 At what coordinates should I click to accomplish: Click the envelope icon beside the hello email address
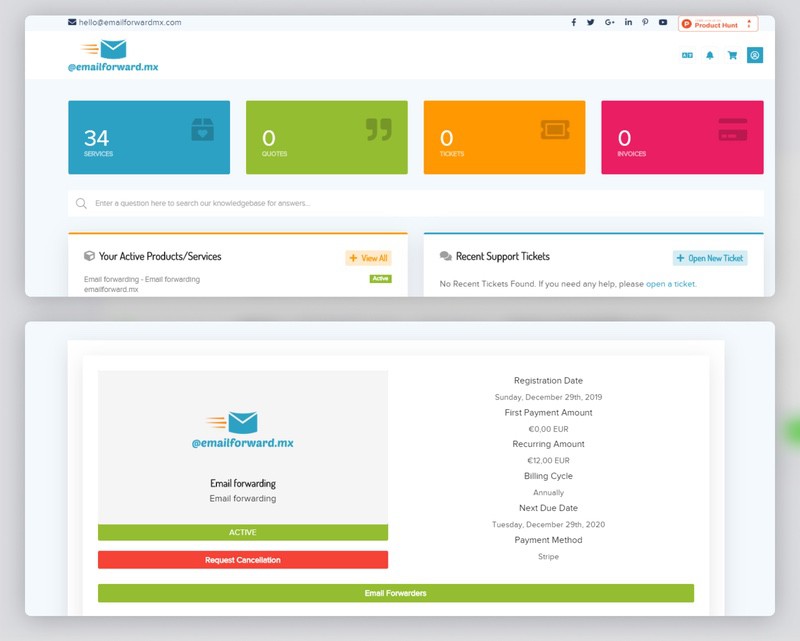point(72,22)
